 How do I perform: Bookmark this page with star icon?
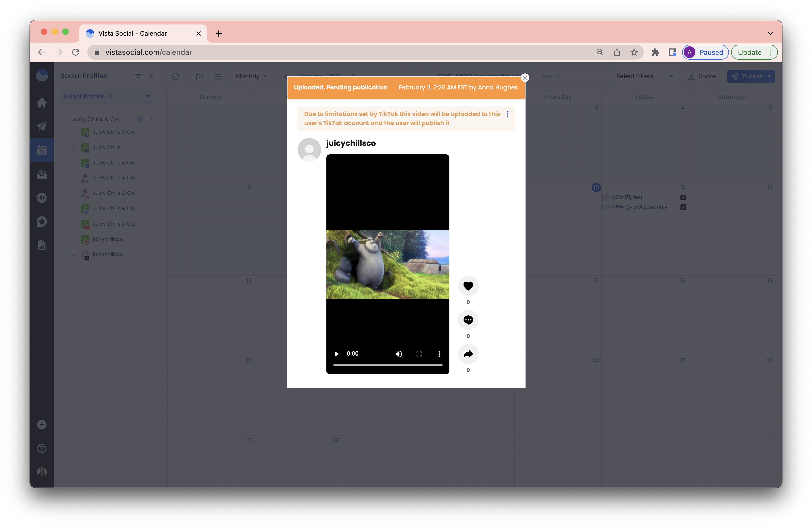tap(634, 52)
